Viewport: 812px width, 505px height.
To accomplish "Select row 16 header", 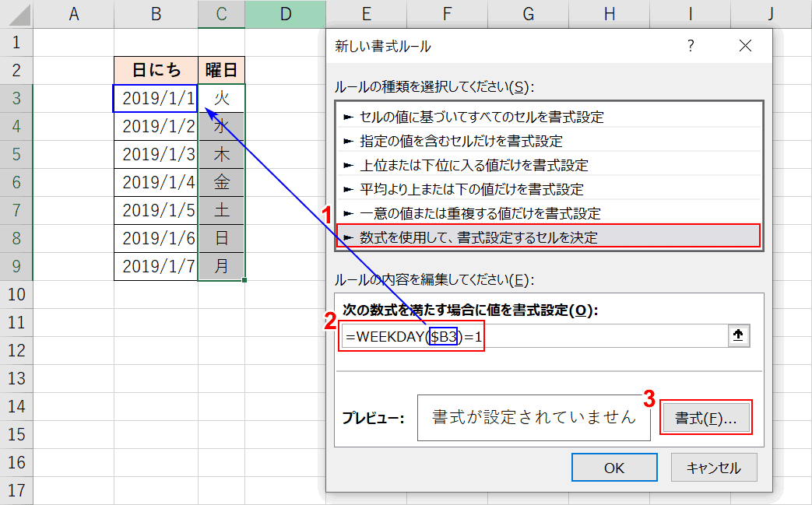I will (x=16, y=462).
